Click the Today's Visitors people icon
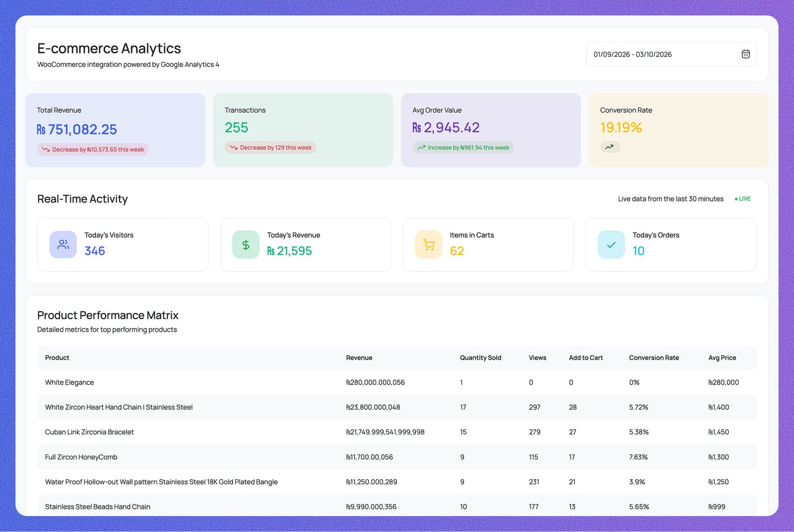 click(x=63, y=244)
